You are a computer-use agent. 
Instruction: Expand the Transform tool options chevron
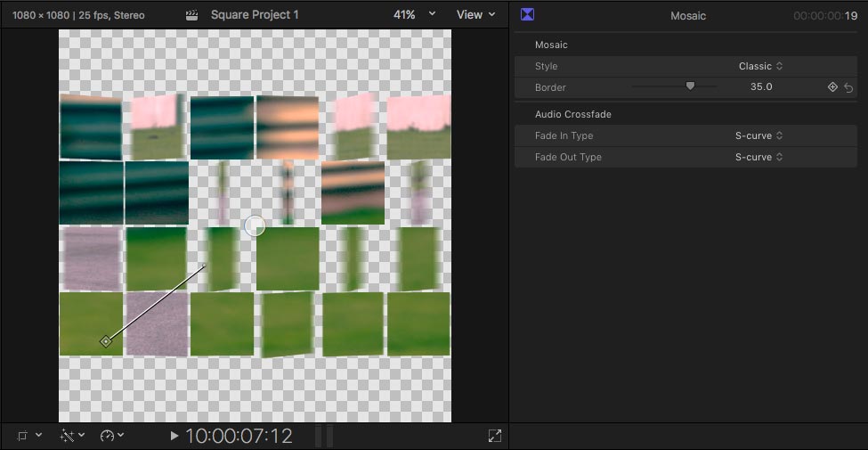pos(38,435)
